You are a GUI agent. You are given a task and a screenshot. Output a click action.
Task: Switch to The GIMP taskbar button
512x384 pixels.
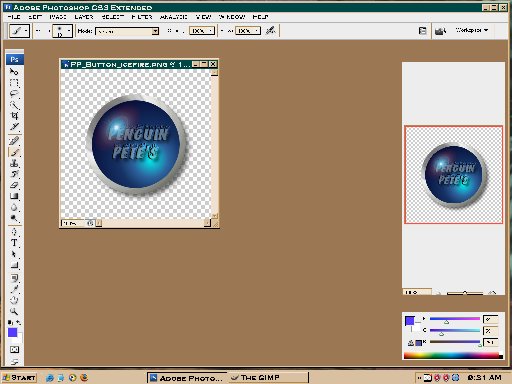click(268, 378)
